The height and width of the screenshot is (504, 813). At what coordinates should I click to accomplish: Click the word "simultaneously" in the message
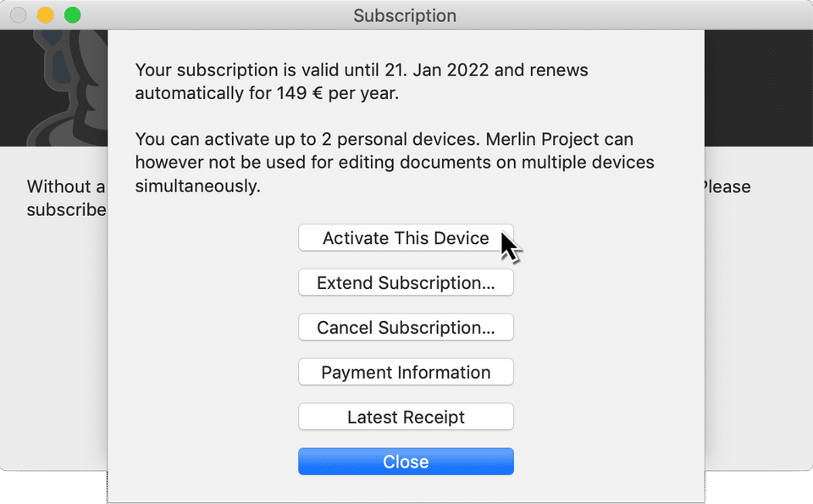197,186
